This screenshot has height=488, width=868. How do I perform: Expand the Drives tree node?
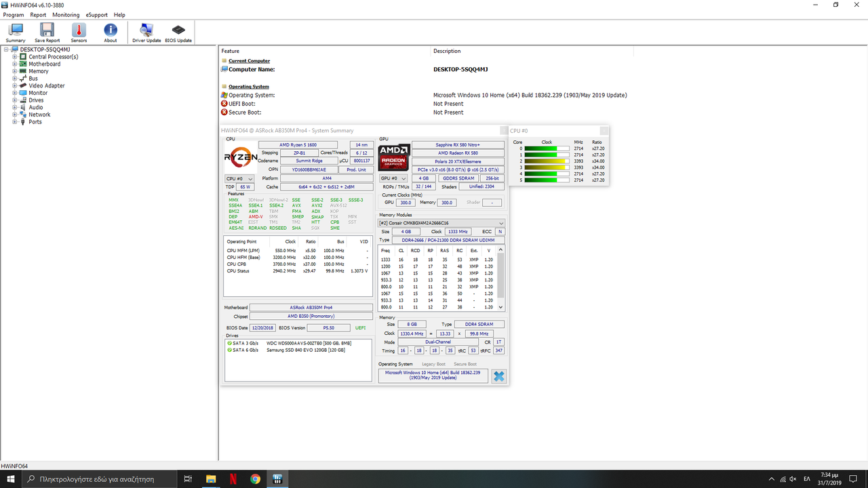pyautogui.click(x=14, y=100)
